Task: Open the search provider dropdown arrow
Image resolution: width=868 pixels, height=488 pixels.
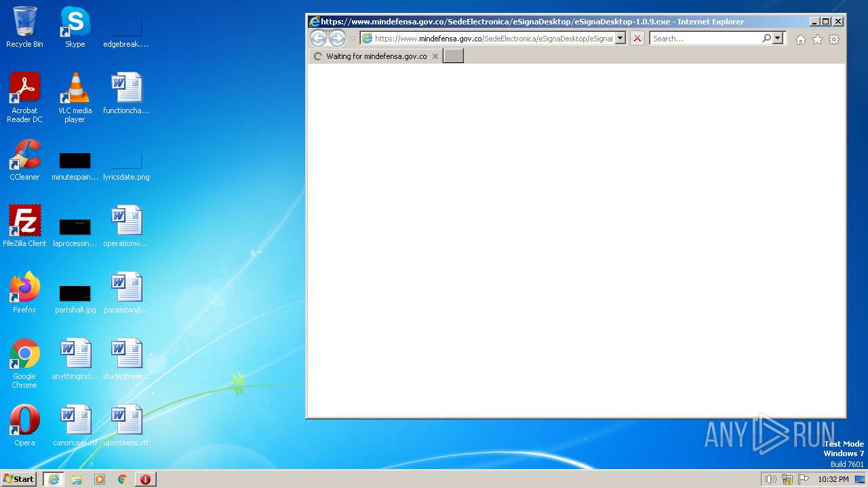Action: 778,39
